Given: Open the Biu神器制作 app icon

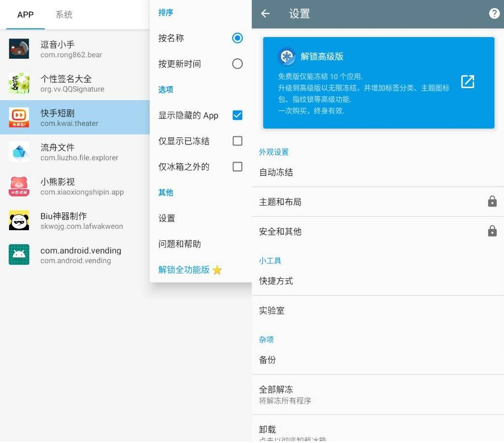Looking at the screenshot, I should [18, 221].
